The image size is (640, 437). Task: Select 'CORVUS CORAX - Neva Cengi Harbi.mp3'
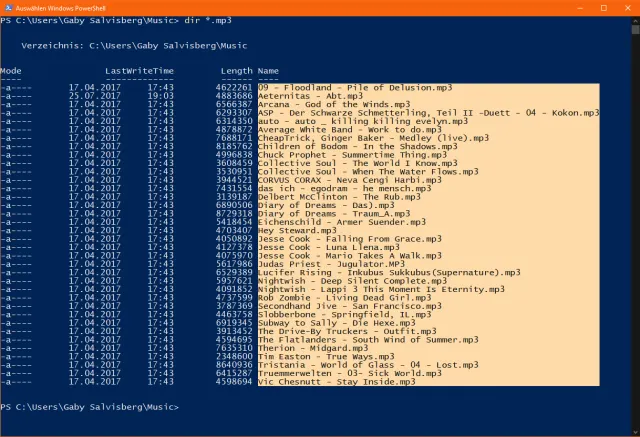click(350, 180)
